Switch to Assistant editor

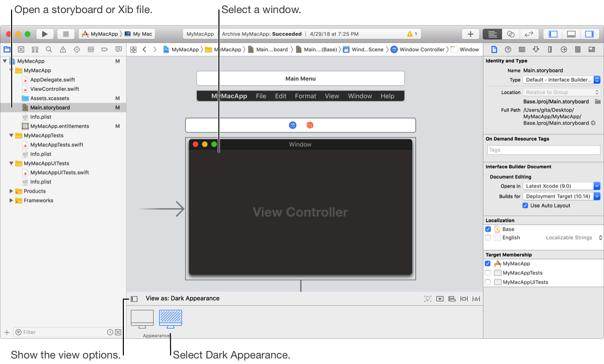click(510, 34)
